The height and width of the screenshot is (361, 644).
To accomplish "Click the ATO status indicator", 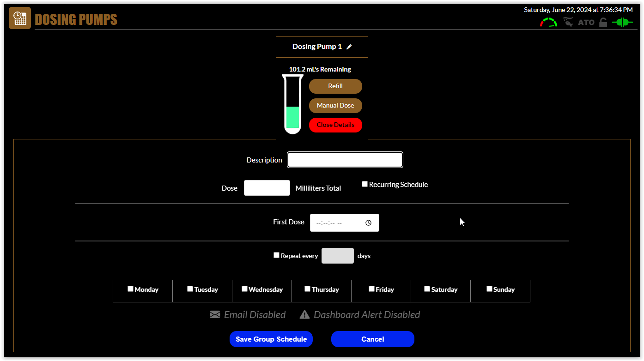I will (586, 22).
